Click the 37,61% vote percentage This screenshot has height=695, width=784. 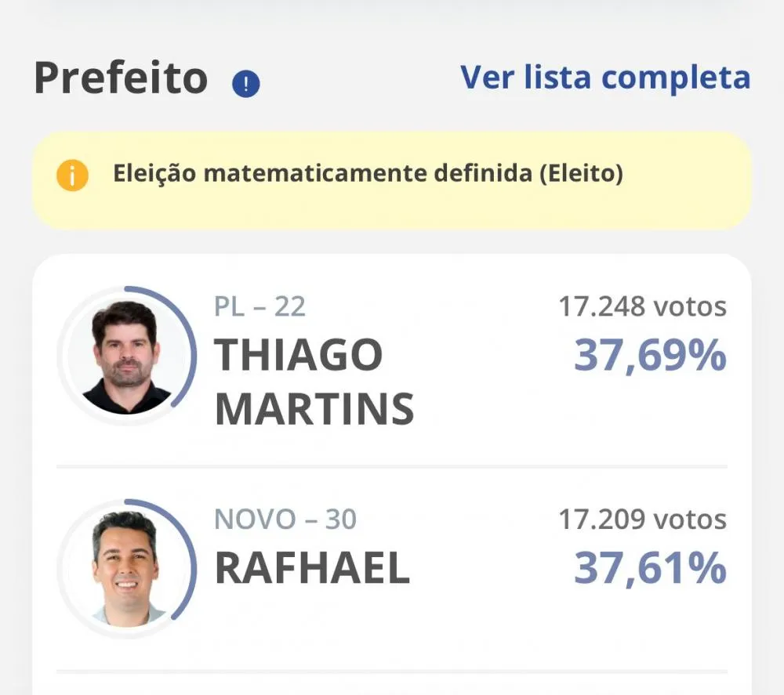pyautogui.click(x=650, y=568)
